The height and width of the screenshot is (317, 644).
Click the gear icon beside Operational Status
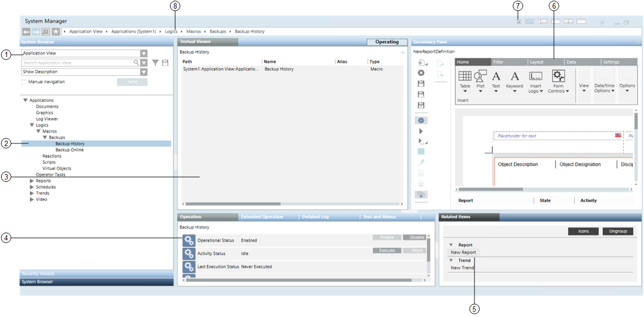(189, 240)
